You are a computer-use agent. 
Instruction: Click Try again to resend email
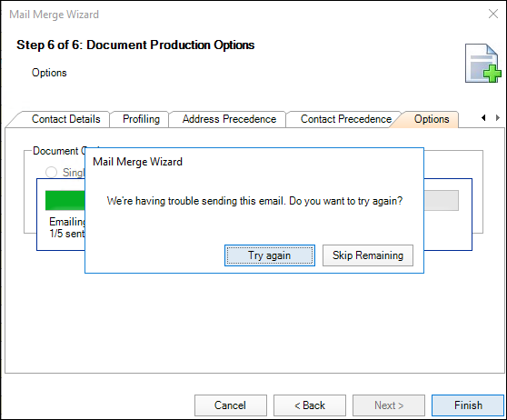click(x=270, y=255)
